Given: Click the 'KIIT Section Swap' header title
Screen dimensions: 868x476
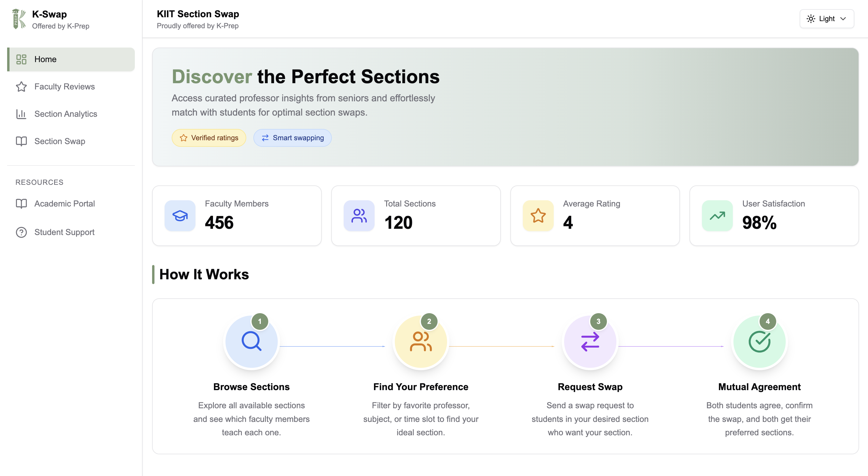Looking at the screenshot, I should tap(198, 14).
